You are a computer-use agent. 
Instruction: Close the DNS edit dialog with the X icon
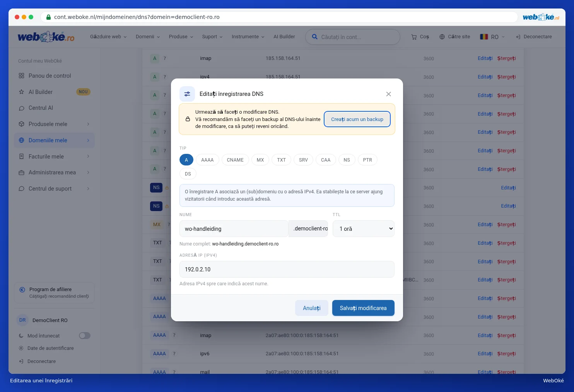pyautogui.click(x=388, y=94)
